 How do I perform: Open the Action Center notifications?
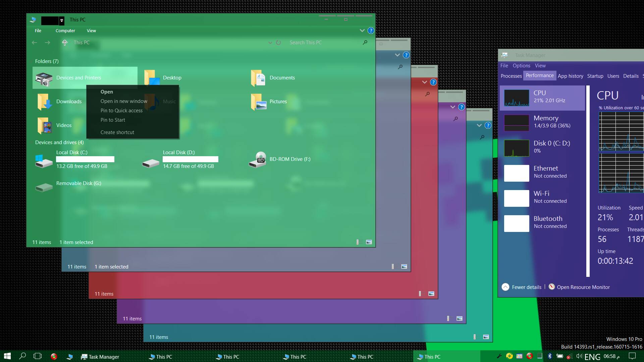click(632, 356)
